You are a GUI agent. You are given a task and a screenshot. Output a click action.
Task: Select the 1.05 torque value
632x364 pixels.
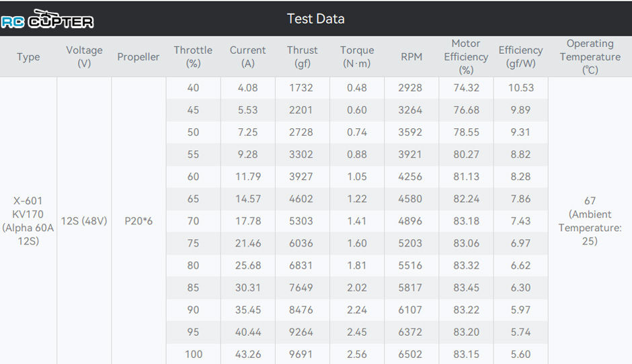pyautogui.click(x=357, y=177)
